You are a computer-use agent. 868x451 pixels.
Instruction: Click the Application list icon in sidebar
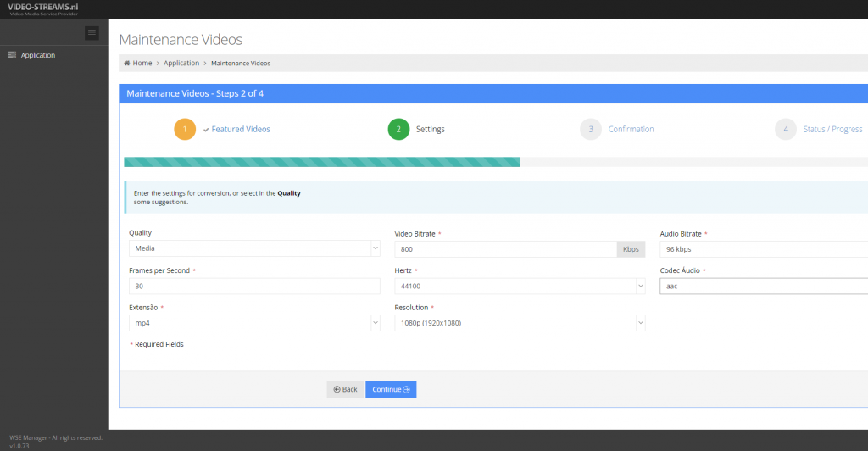coord(12,55)
